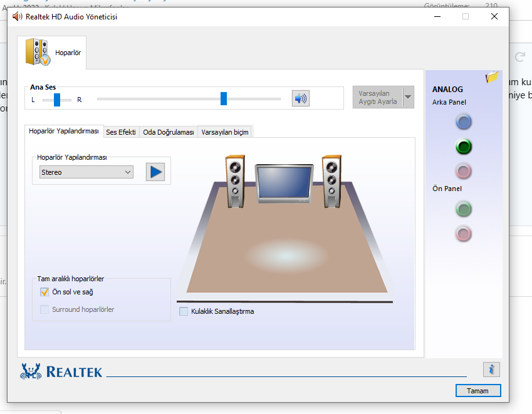532x414 pixels.
Task: Toggle Surround hoparlörler checkbox
Action: tap(44, 309)
